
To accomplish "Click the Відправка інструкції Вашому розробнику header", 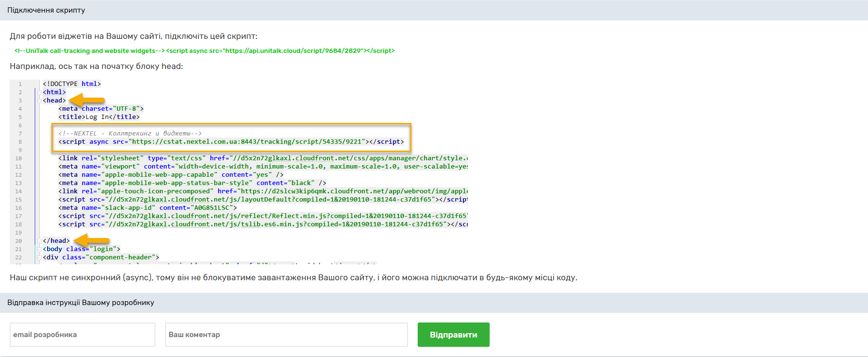I will 81,303.
